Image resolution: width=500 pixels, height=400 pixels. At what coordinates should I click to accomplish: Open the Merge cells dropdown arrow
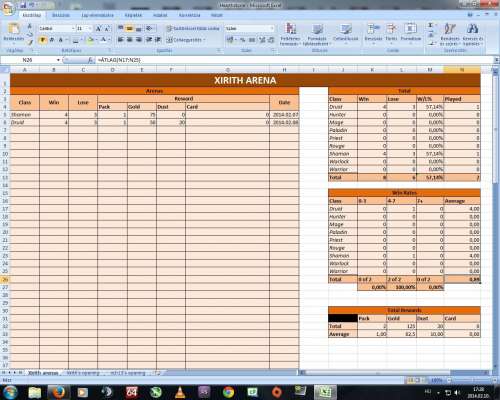(204, 40)
